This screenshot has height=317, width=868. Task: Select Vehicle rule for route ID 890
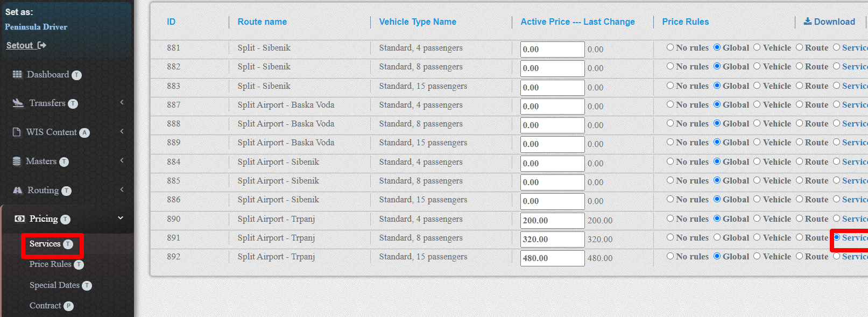[757, 219]
